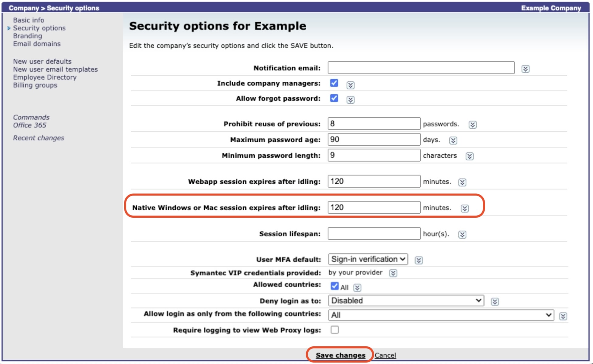Viewport: 593px width, 364px height.
Task: Open help chevron for Minimum password length
Action: 469,156
